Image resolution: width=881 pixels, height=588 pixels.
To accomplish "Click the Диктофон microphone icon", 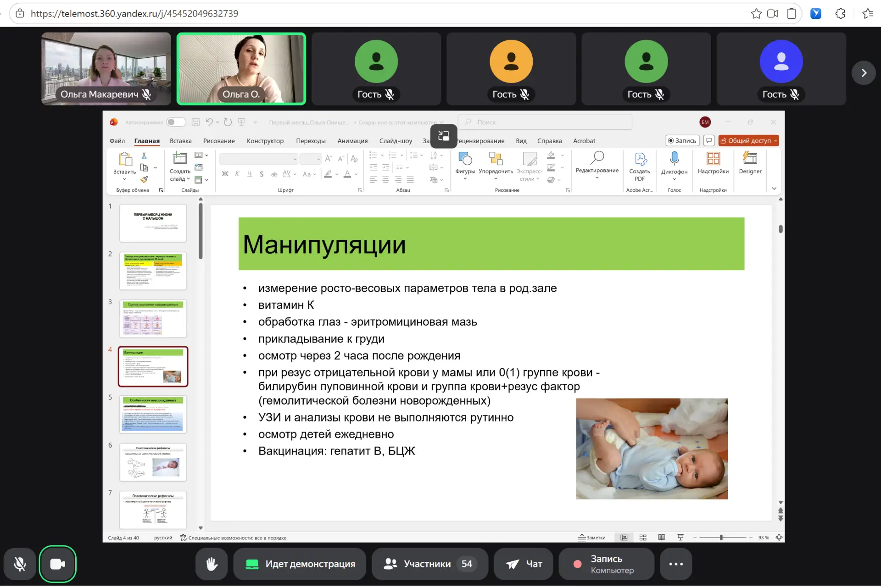I will click(x=674, y=159).
